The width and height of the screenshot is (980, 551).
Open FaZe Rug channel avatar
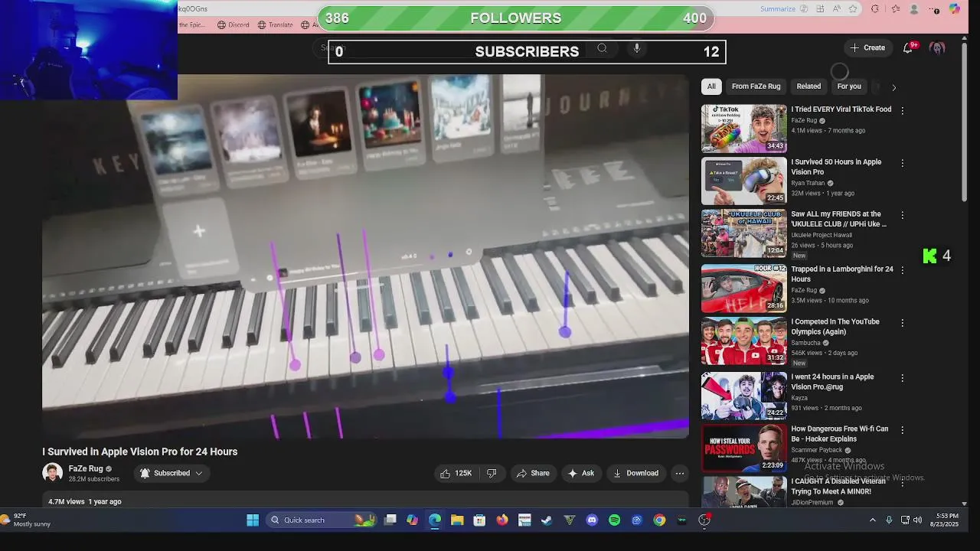pyautogui.click(x=52, y=473)
